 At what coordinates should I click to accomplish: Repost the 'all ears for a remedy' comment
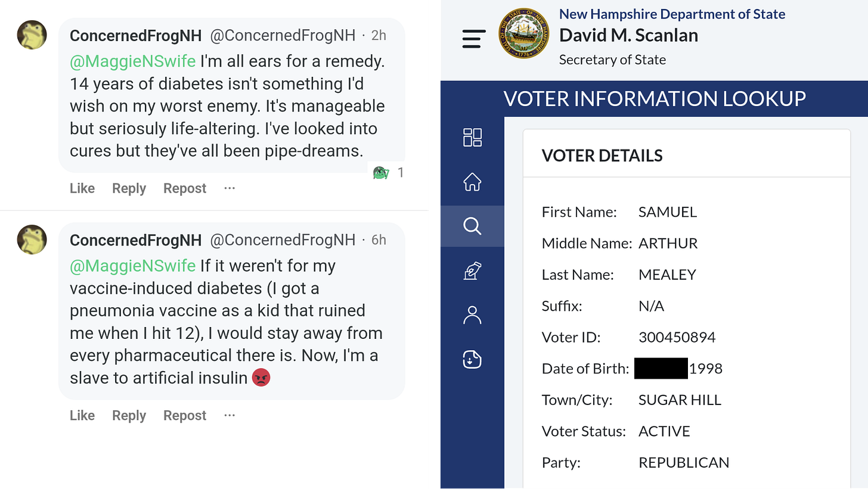point(185,188)
